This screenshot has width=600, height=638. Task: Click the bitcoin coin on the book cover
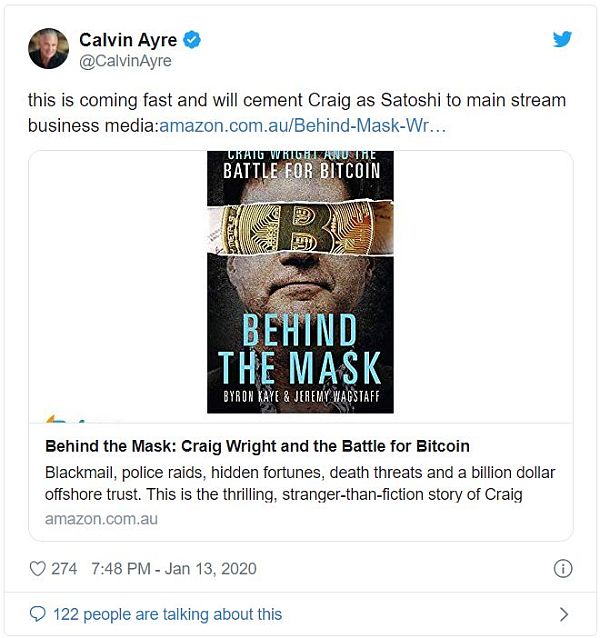pyautogui.click(x=297, y=227)
